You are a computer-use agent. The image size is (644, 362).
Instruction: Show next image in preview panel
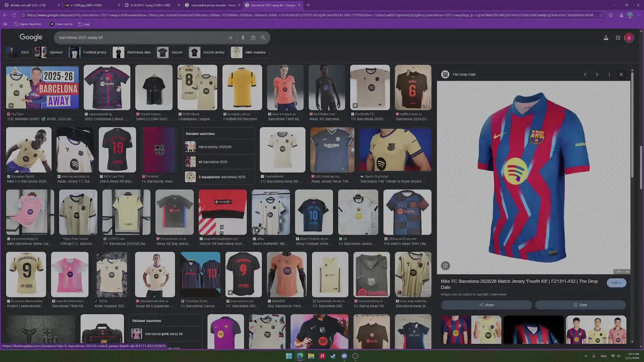click(597, 74)
